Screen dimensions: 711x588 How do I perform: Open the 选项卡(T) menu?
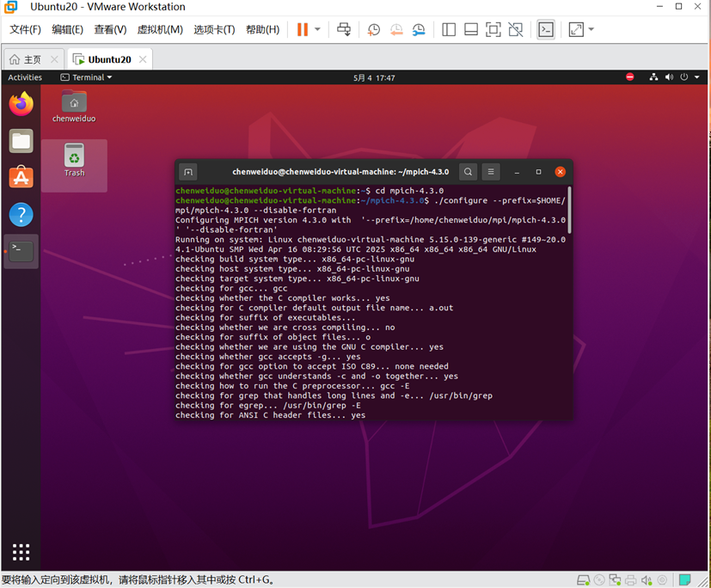(x=214, y=30)
